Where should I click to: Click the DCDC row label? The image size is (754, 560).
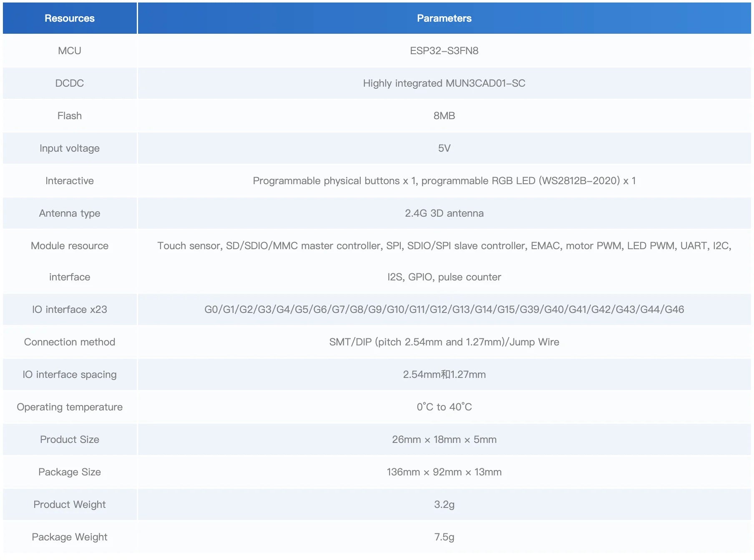70,83
